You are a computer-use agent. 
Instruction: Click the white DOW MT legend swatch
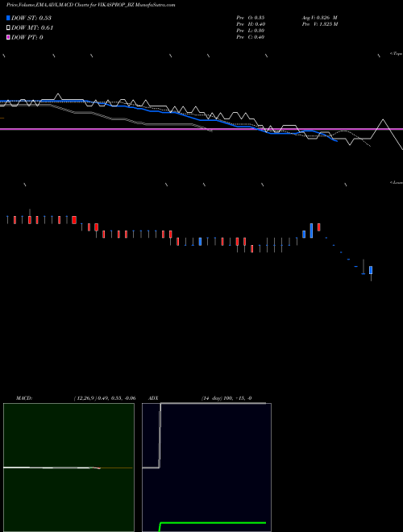click(x=9, y=28)
